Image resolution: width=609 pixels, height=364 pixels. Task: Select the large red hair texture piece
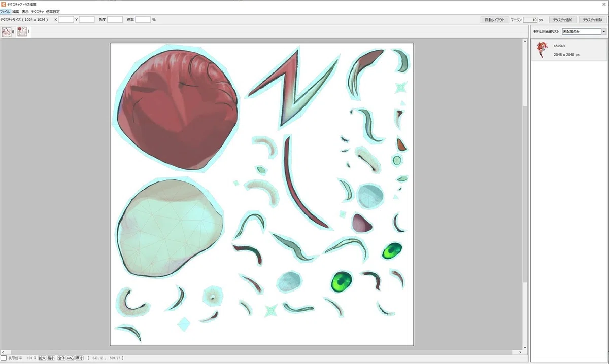(x=177, y=108)
